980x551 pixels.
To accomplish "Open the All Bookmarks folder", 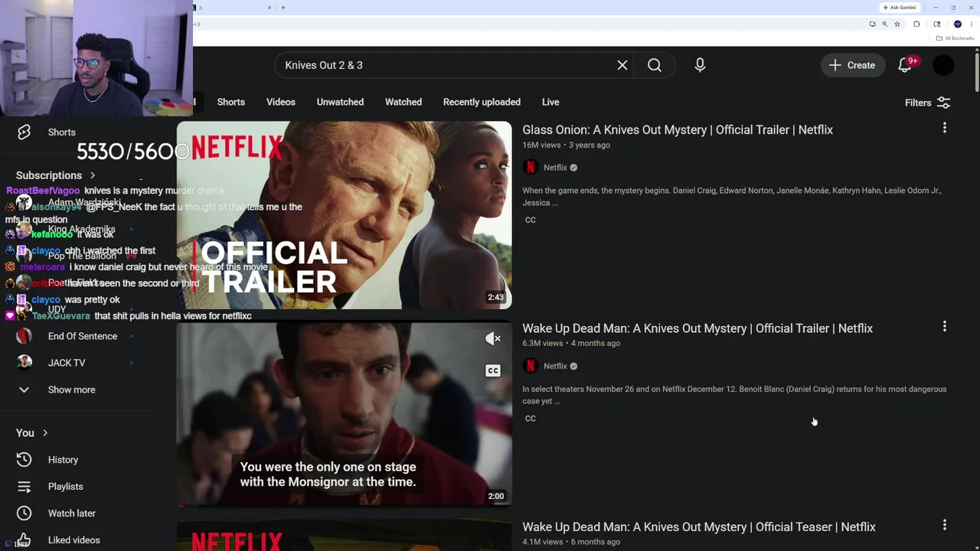I will [x=955, y=38].
